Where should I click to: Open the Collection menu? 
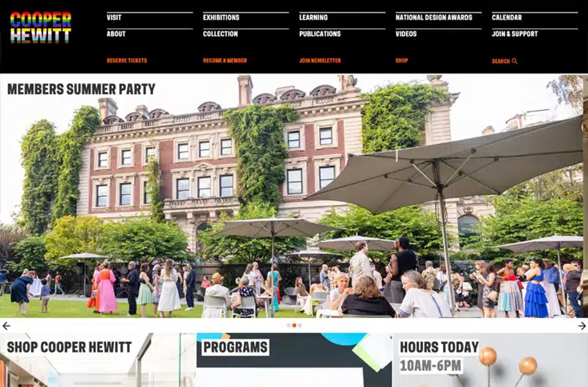[220, 34]
